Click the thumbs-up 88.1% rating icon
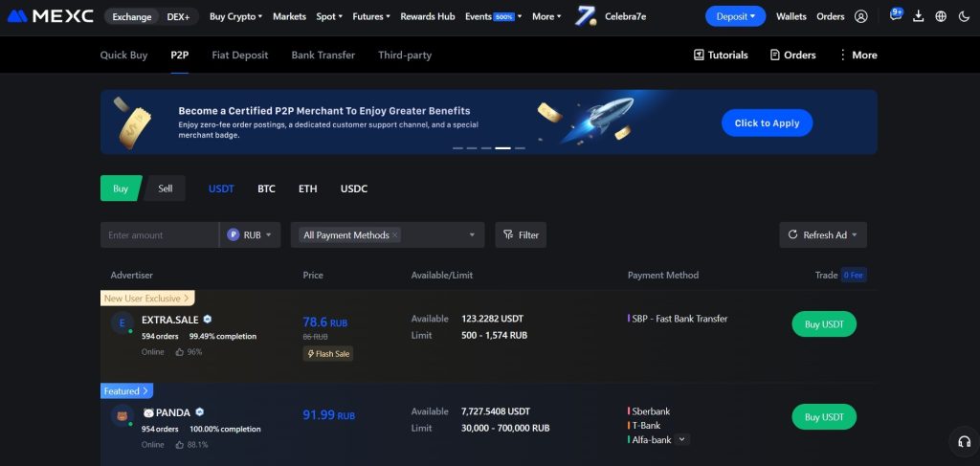 (180, 445)
